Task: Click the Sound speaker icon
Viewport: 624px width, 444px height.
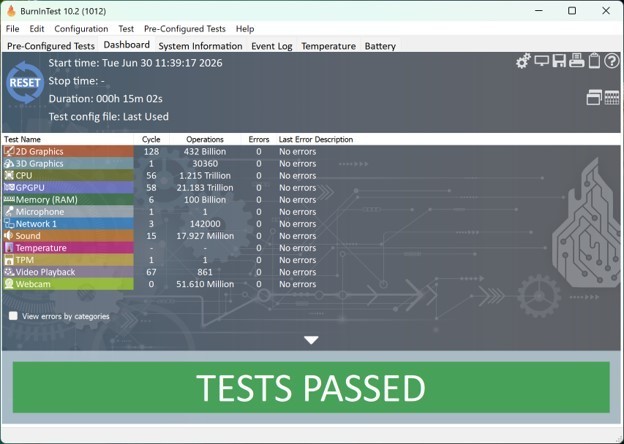Action: click(9, 236)
